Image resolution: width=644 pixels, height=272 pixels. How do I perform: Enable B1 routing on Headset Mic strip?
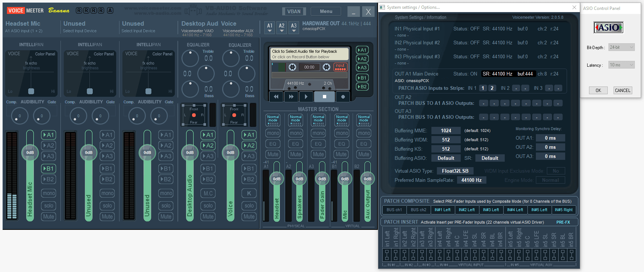(x=49, y=169)
